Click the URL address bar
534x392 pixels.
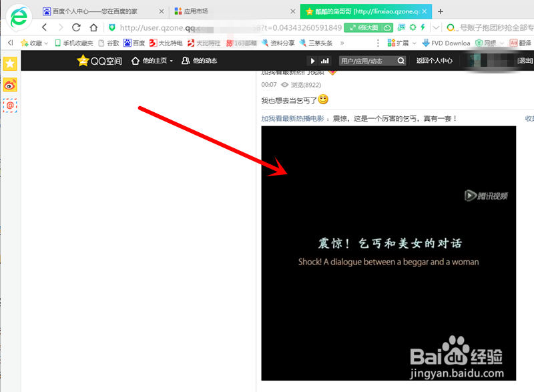(x=230, y=27)
